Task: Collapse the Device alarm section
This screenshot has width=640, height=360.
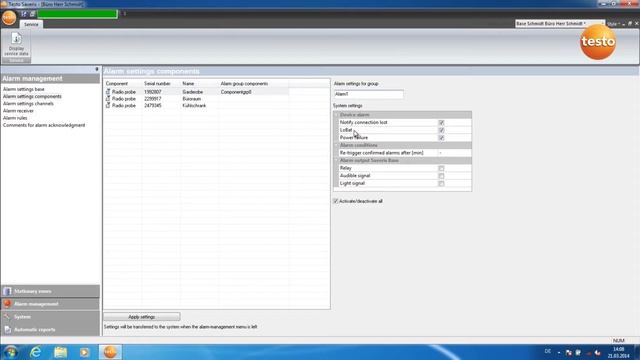Action: tap(337, 115)
